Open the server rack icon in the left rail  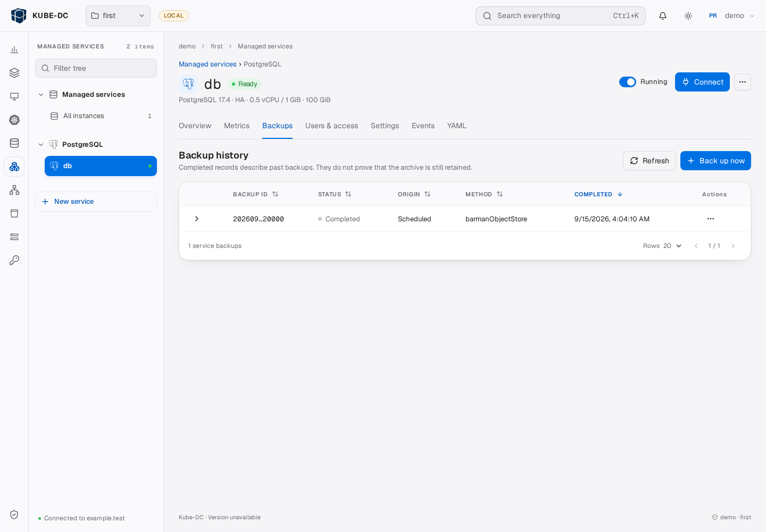(x=14, y=237)
